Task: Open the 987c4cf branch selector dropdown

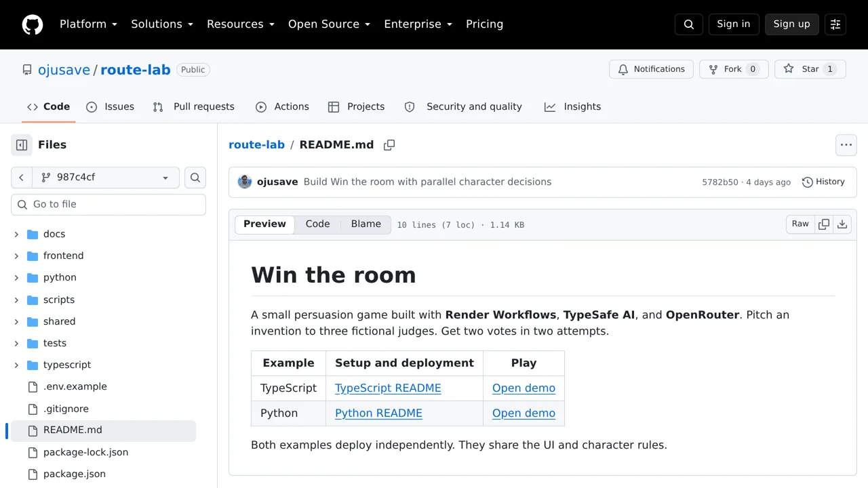Action: point(106,178)
